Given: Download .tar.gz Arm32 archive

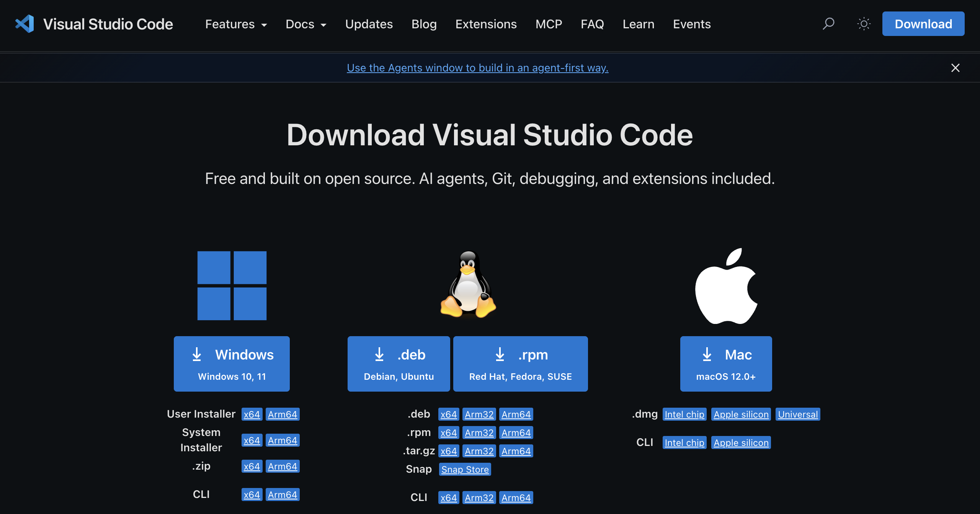Looking at the screenshot, I should coord(479,451).
